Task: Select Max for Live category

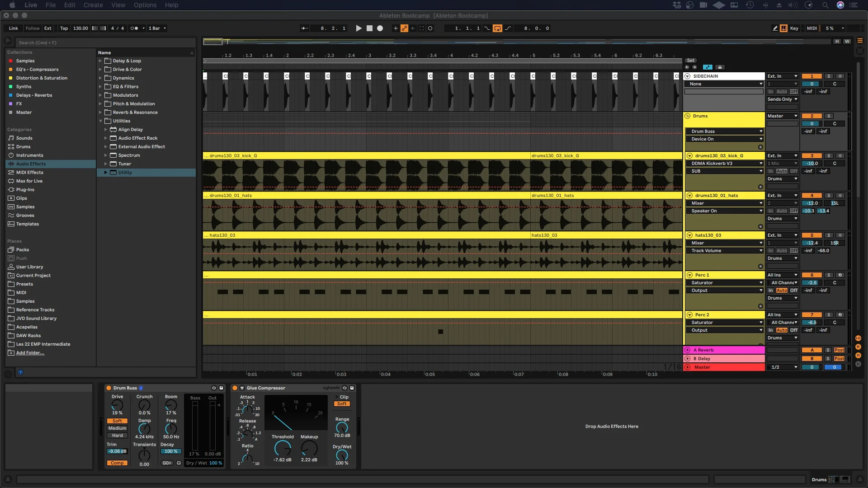Action: (29, 181)
